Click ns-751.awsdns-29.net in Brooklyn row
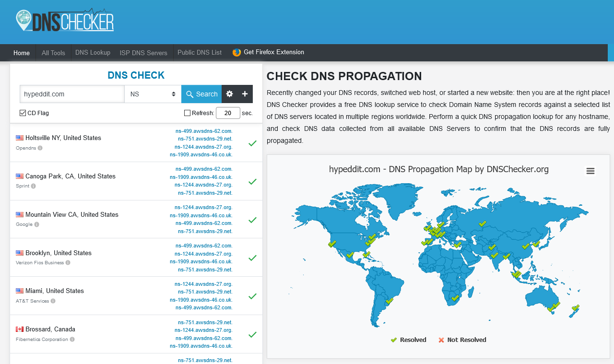 point(205,270)
